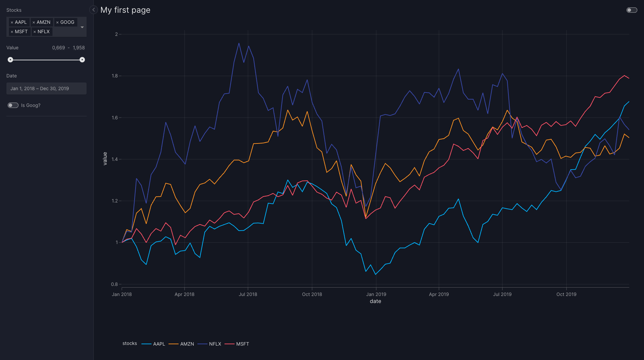Toggle MSFT trace in chart legend
This screenshot has width=644, height=360.
click(237, 344)
